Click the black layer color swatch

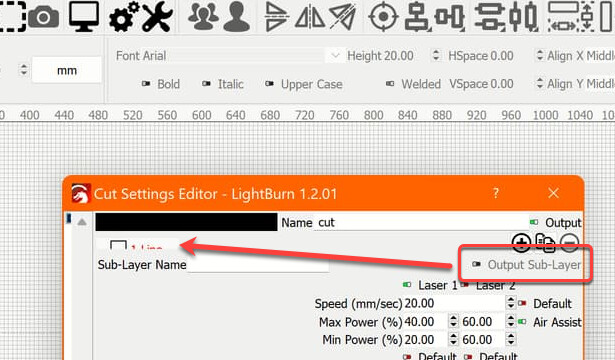pos(186,222)
